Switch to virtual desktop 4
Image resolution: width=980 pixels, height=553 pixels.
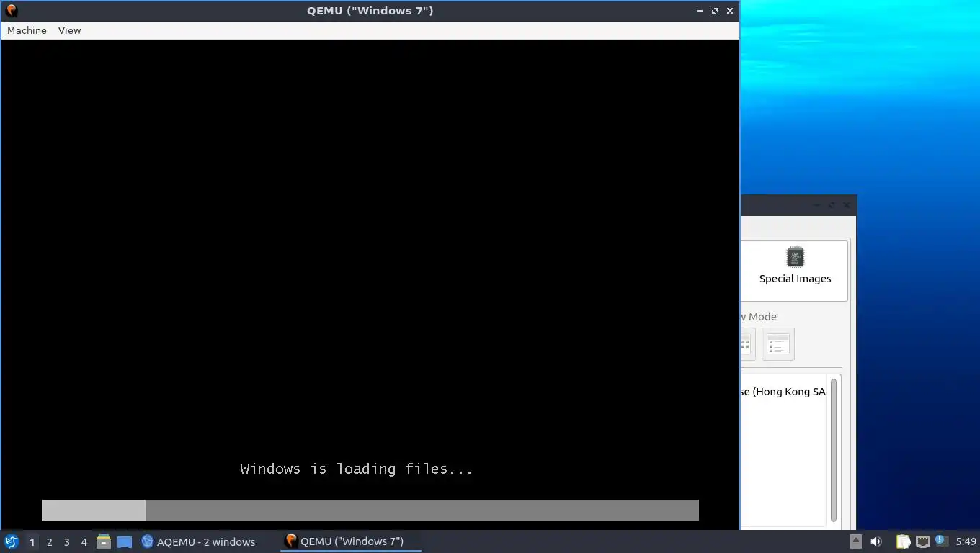pyautogui.click(x=84, y=541)
